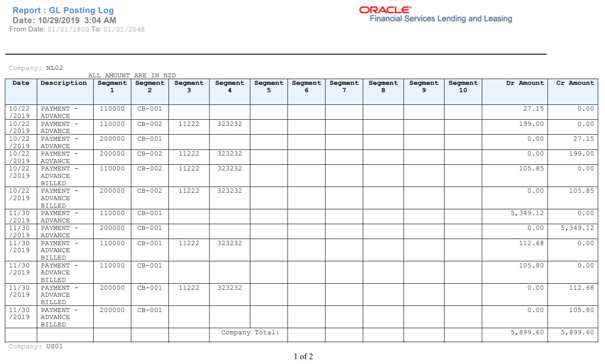605x364 pixels.
Task: Click the 10/22/2019 date in 27.15 debit row
Action: pos(19,112)
